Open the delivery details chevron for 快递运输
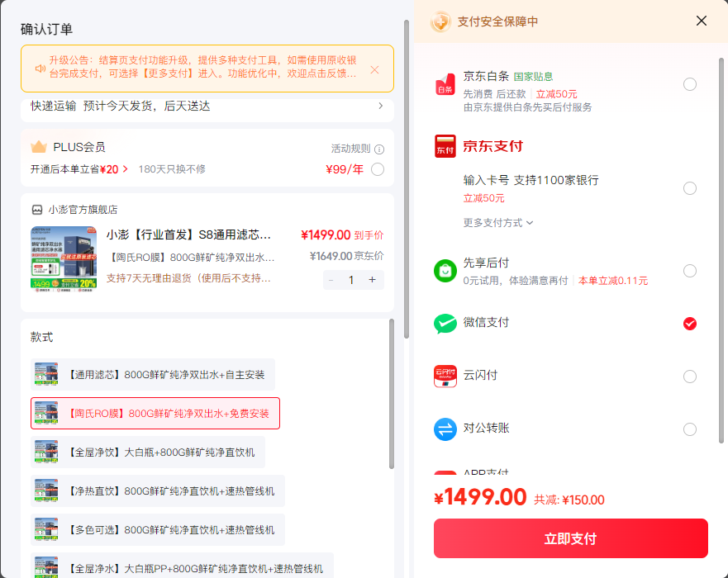The width and height of the screenshot is (728, 578). [380, 107]
